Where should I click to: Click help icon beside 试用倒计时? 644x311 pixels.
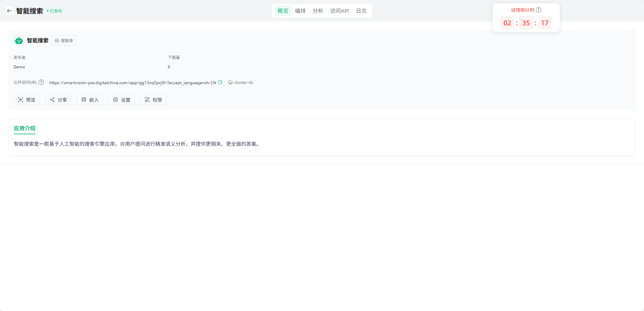click(x=539, y=10)
